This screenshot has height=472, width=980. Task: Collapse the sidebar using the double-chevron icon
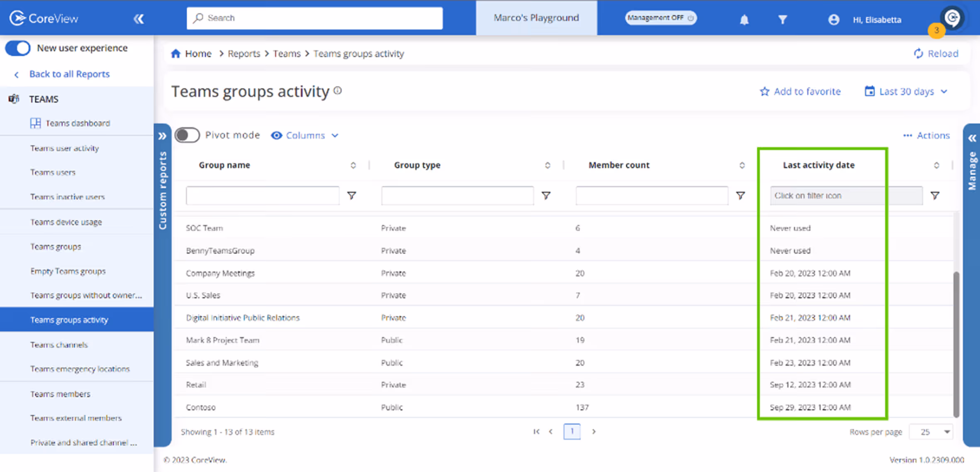pos(139,18)
